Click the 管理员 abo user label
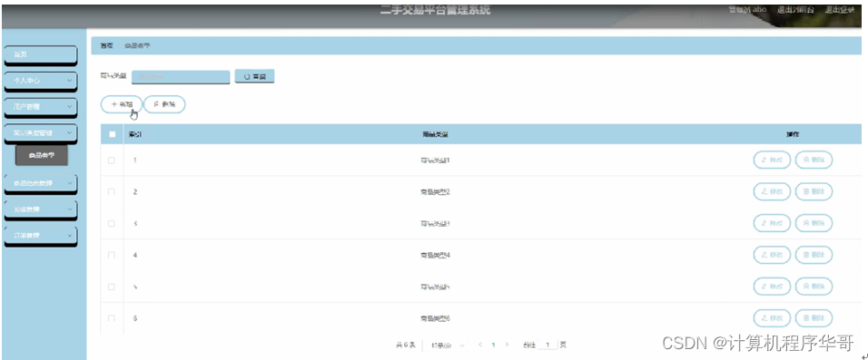 point(747,10)
